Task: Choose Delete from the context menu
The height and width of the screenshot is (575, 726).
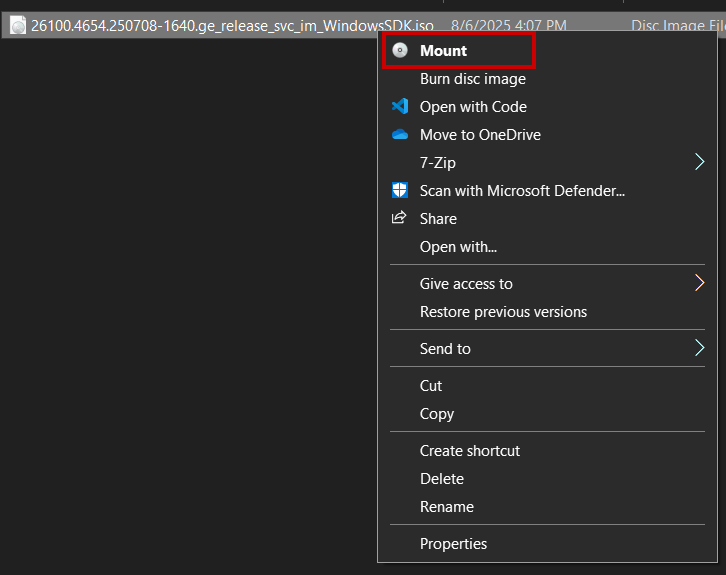Action: [442, 479]
